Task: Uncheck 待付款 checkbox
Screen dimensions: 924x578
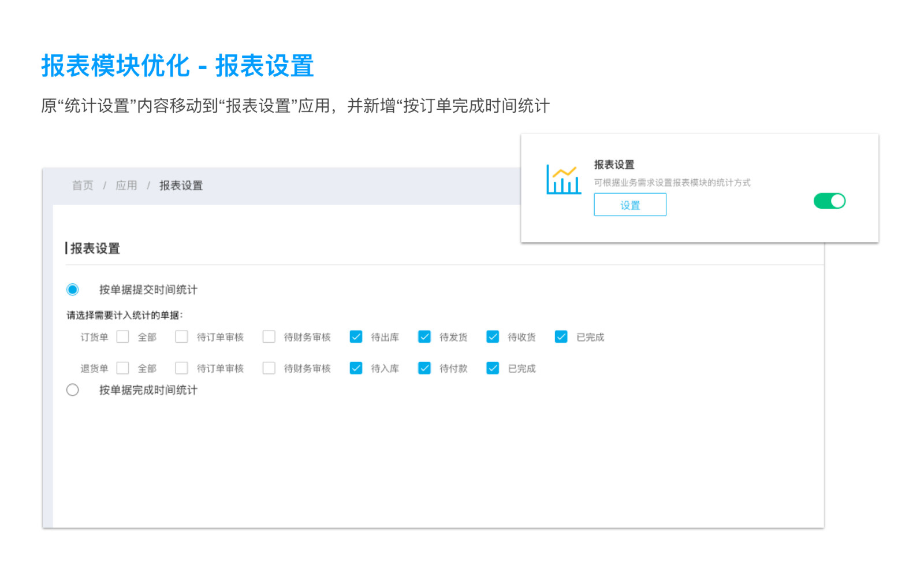Action: [424, 368]
